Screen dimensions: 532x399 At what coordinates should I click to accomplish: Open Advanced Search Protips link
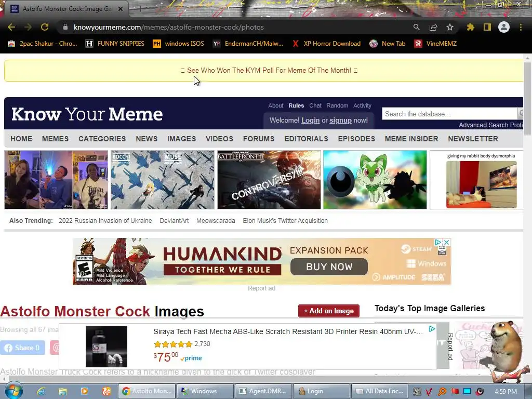tap(490, 125)
